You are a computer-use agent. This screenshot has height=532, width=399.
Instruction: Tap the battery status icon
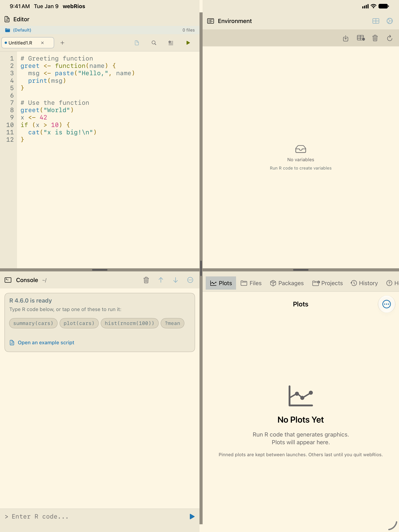[x=384, y=6]
